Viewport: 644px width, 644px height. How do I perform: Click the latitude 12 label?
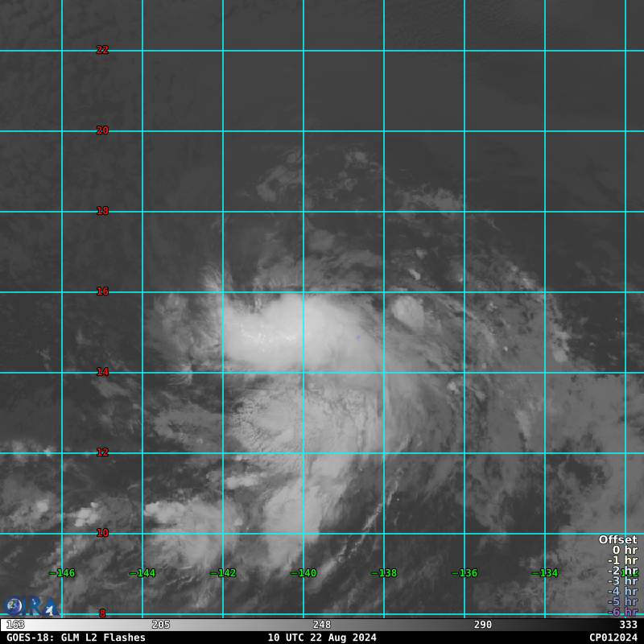point(102,452)
